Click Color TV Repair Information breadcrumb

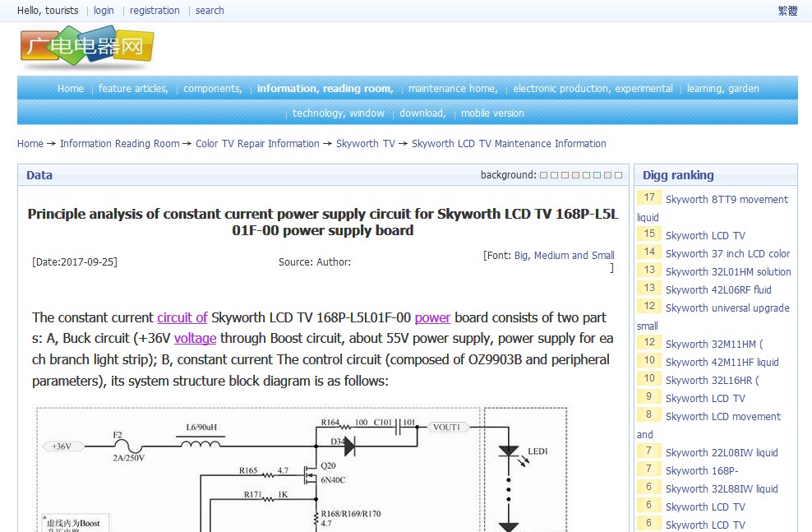(x=257, y=144)
